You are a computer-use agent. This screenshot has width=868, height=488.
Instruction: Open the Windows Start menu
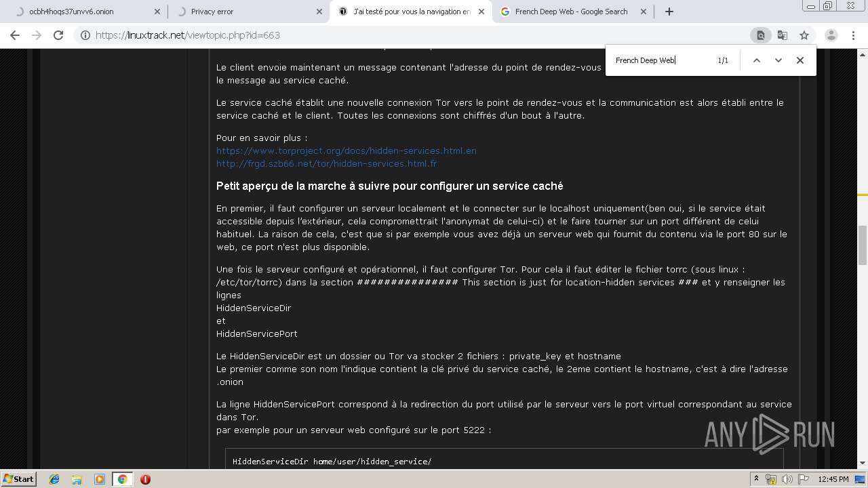click(x=19, y=479)
